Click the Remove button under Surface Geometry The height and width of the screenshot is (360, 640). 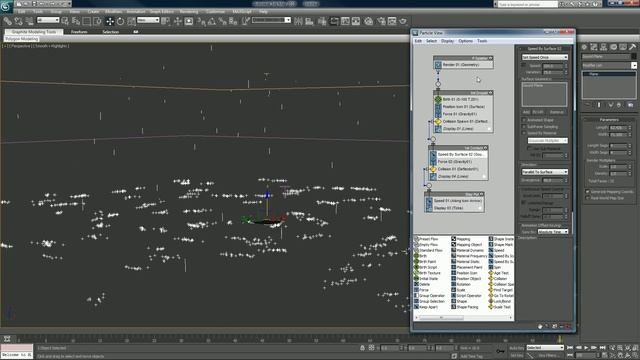point(557,112)
